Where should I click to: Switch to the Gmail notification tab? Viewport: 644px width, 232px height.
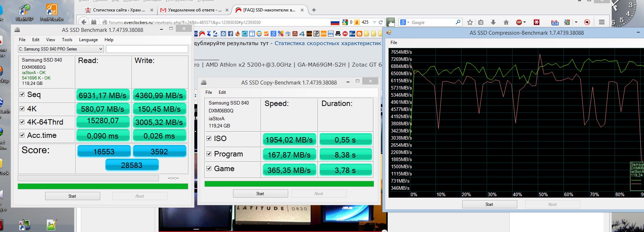pyautogui.click(x=192, y=10)
